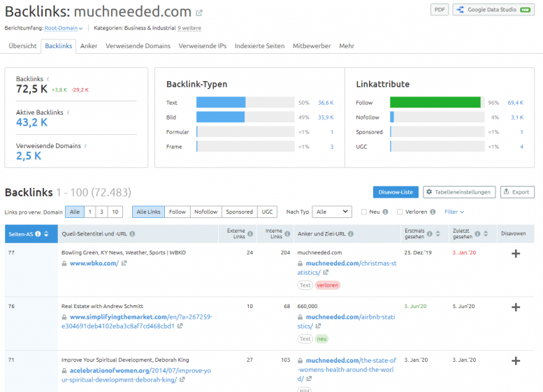
Task: Open the Anker tab
Action: 89,45
